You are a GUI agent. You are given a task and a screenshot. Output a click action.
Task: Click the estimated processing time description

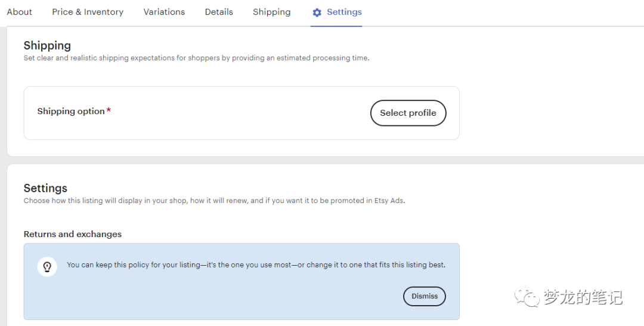pyautogui.click(x=196, y=58)
